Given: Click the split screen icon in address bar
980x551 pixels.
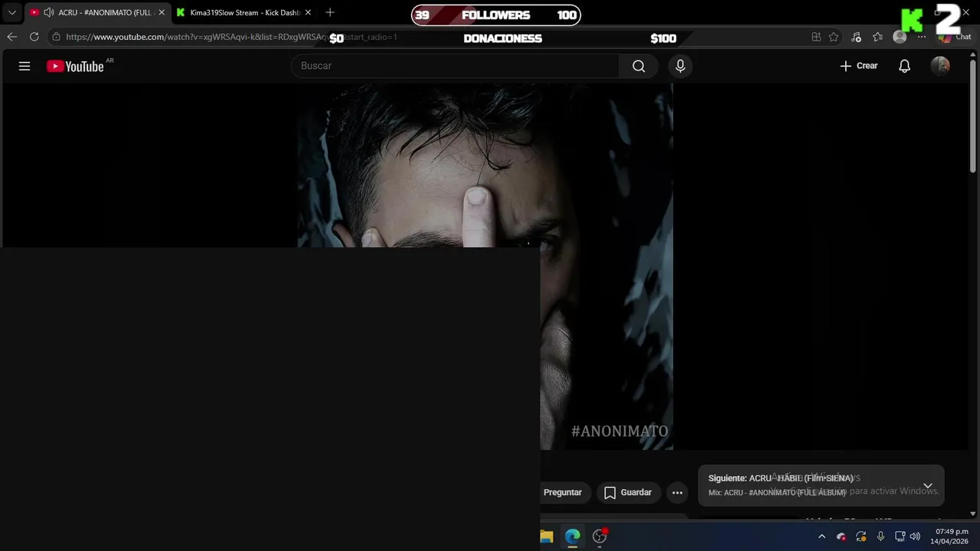Looking at the screenshot, I should point(816,37).
